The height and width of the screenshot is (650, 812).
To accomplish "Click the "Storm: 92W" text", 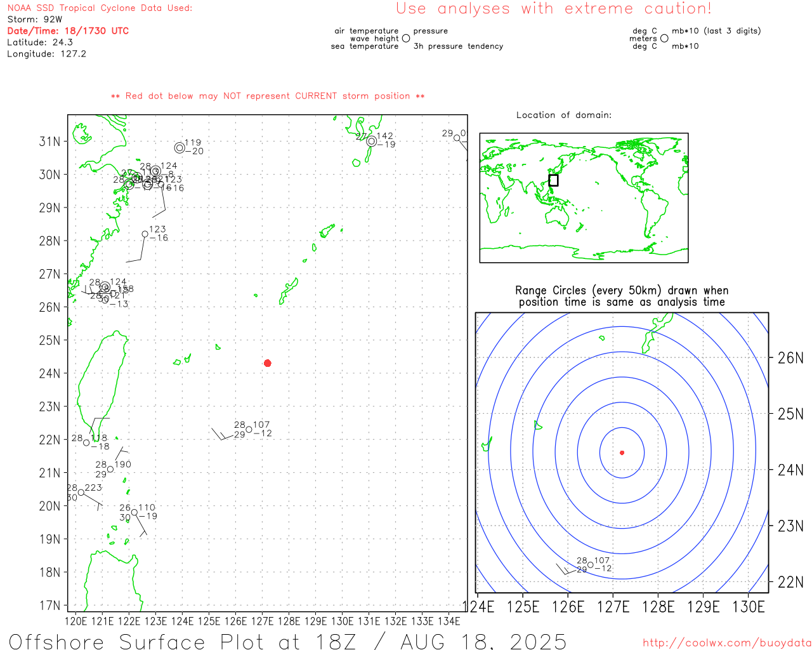I will 35,20.
